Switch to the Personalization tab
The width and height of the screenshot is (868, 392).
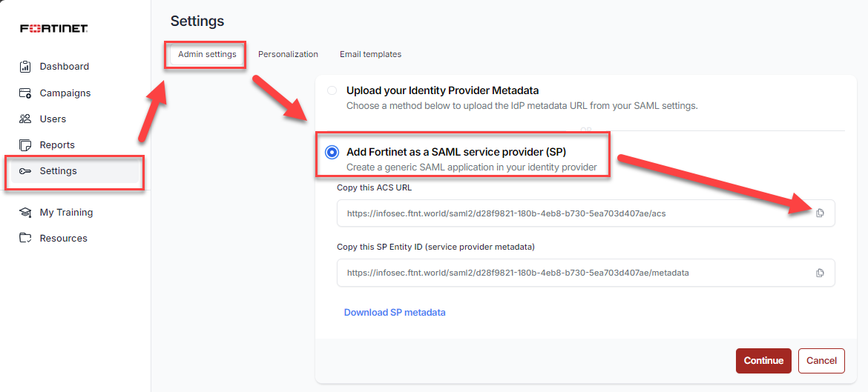tap(288, 54)
